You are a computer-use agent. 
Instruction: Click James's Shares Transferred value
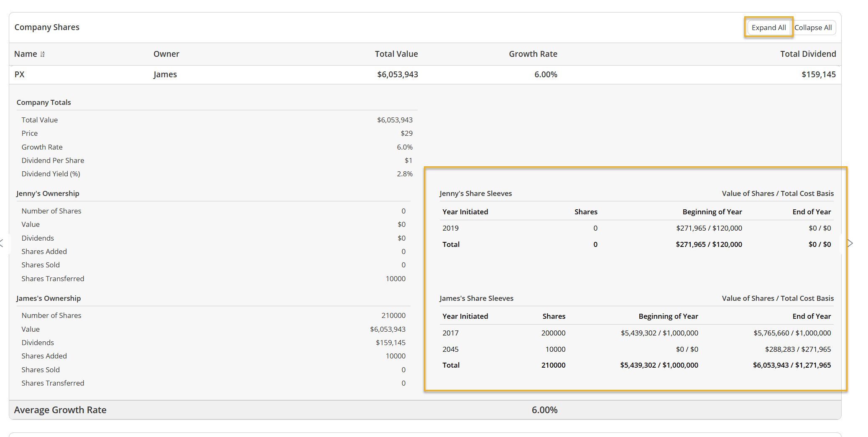coord(403,383)
